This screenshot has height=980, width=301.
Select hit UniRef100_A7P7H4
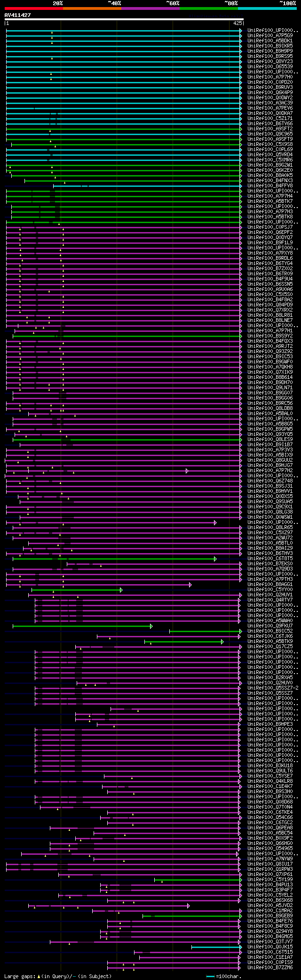pos(270,196)
